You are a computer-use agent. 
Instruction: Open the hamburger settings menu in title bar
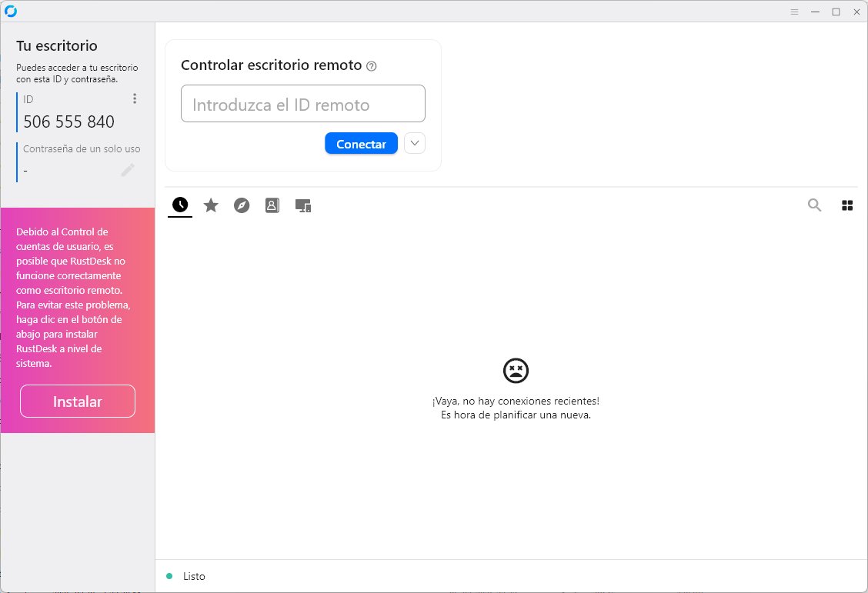tap(794, 12)
